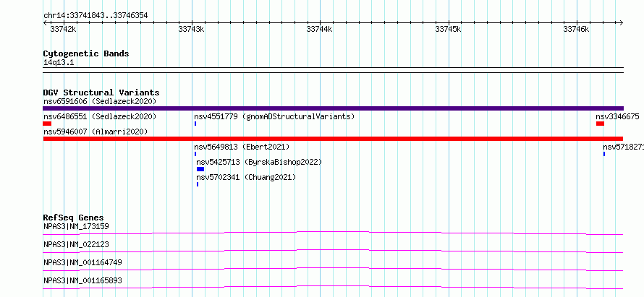Click the small red nsv6486551 variant block
Screen dimensions: 644x297
coord(47,124)
